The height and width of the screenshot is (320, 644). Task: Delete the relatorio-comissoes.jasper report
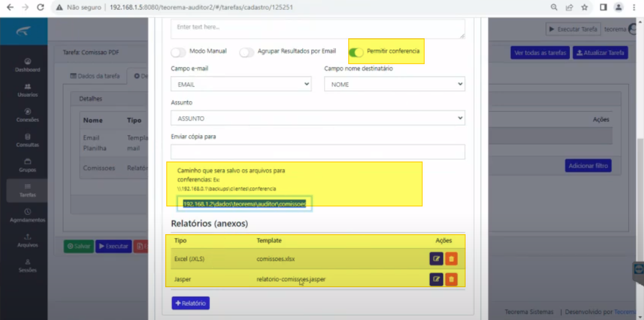point(451,279)
